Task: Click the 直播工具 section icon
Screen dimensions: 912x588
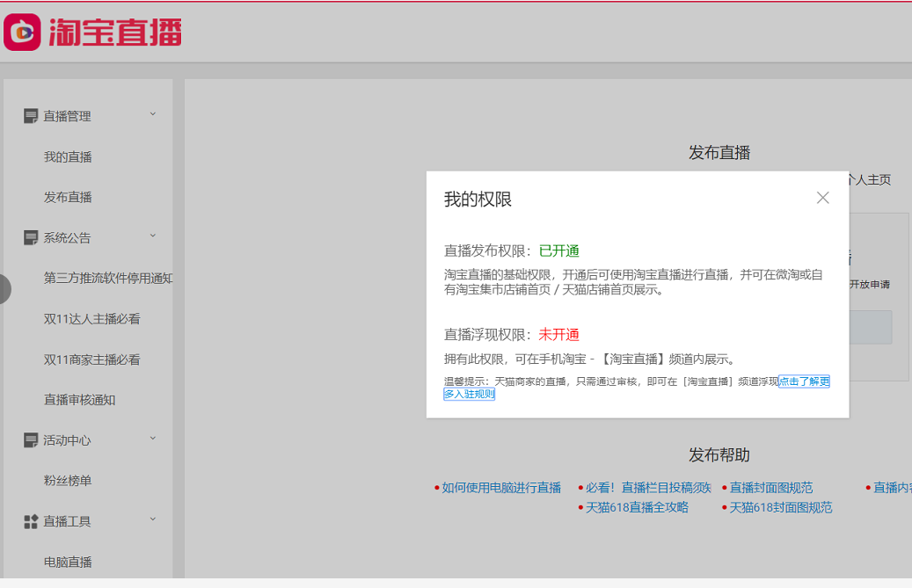Action: 31,522
